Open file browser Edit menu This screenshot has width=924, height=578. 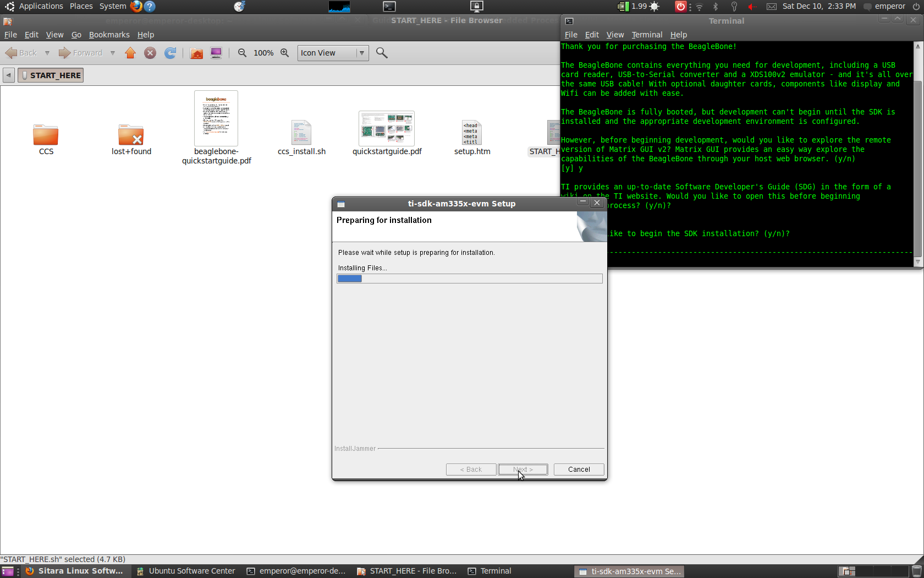(31, 35)
